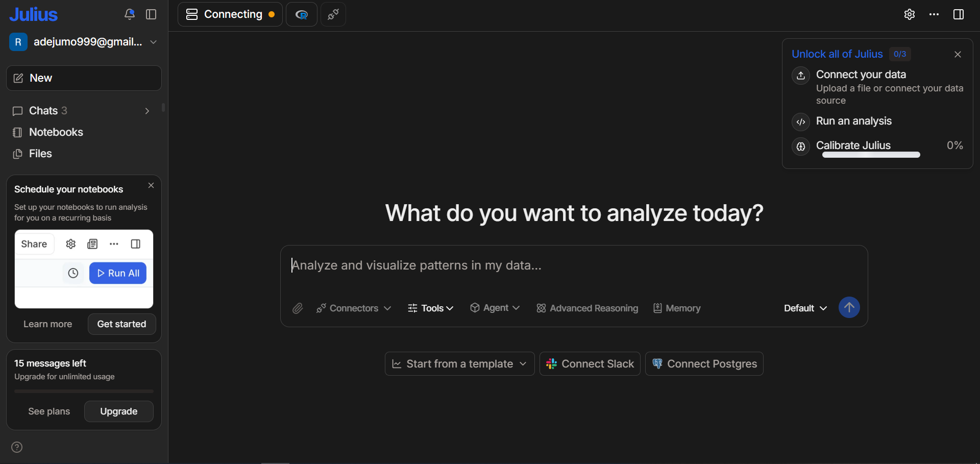Click the Upgrade button
980x464 pixels.
pyautogui.click(x=118, y=411)
